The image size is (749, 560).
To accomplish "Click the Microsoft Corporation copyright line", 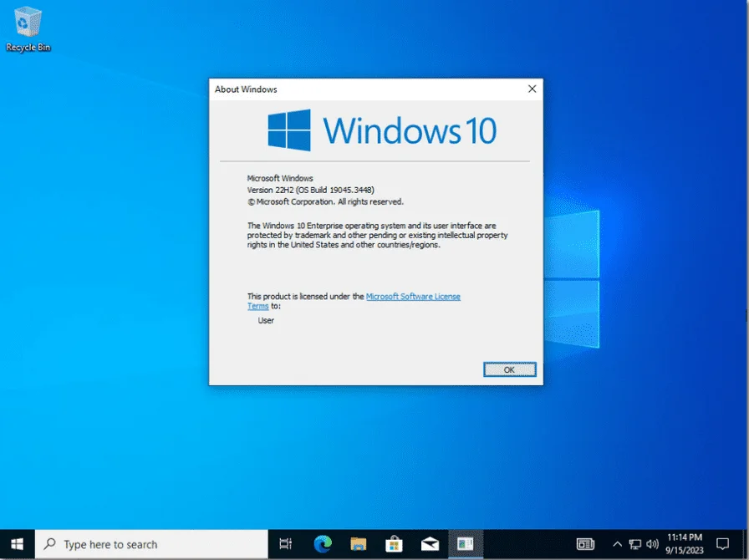I will coord(325,201).
